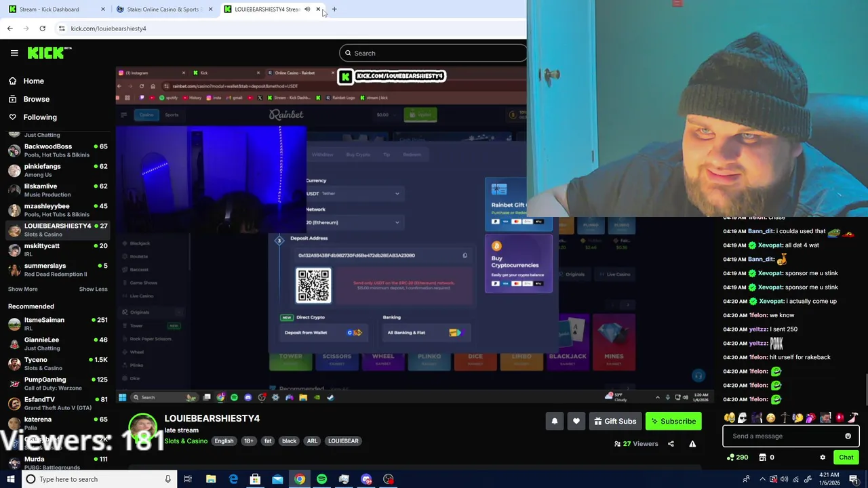Open the Following list
Screen dimensions: 868x488
coord(33,117)
